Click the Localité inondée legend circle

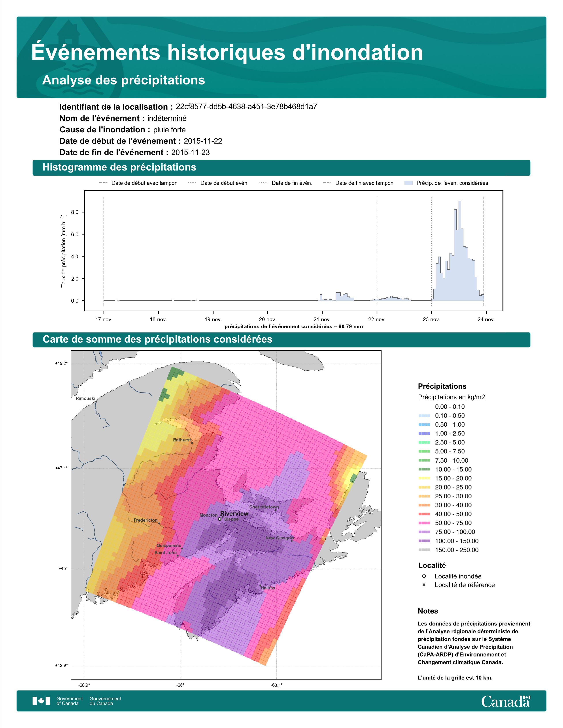tap(424, 576)
